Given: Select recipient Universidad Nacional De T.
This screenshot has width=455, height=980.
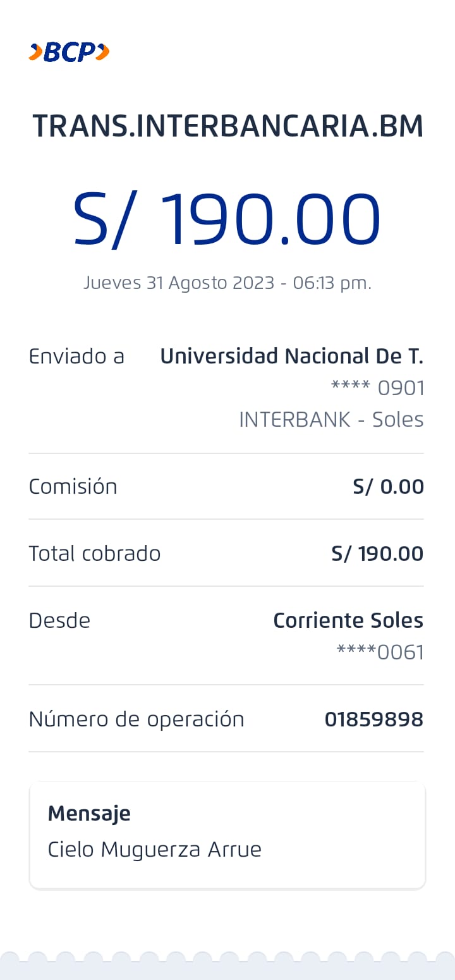Looking at the screenshot, I should point(291,357).
